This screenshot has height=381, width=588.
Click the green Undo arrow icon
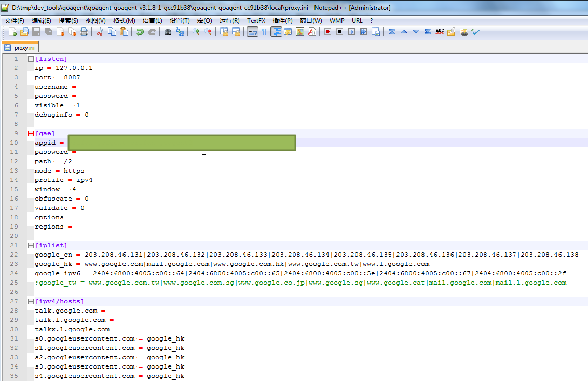pos(140,32)
